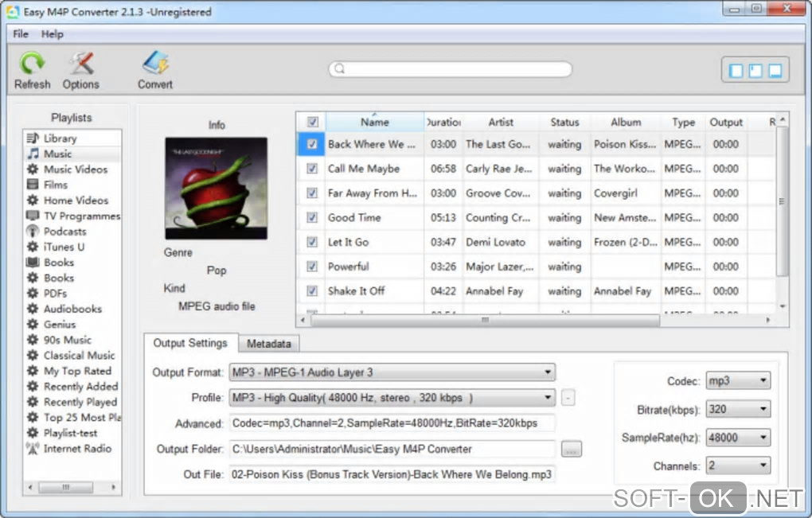812x518 pixels.
Task: Open the Channels dropdown
Action: (738, 465)
